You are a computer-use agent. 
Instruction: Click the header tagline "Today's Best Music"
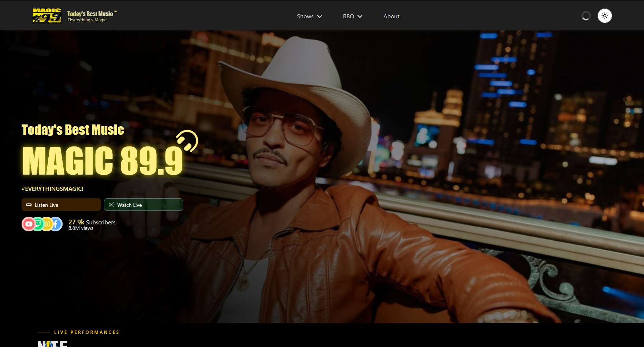(90, 14)
